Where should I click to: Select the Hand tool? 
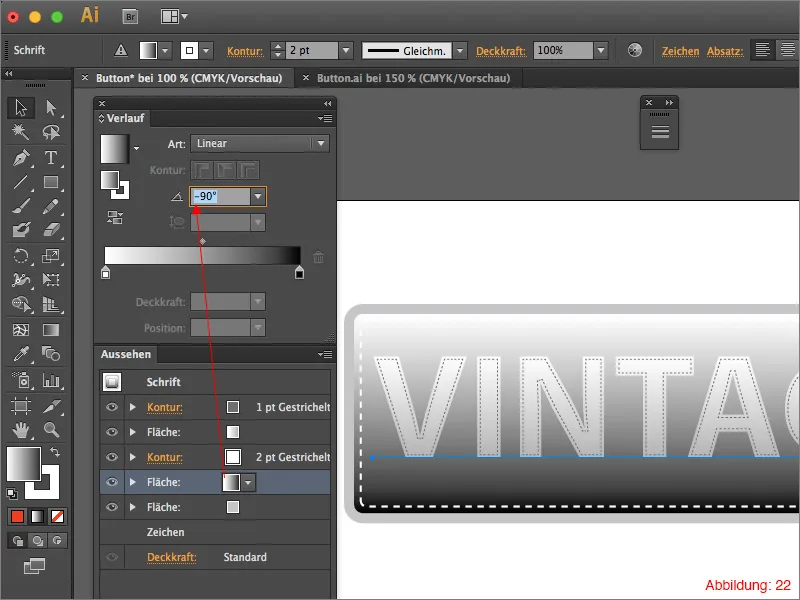click(x=21, y=430)
